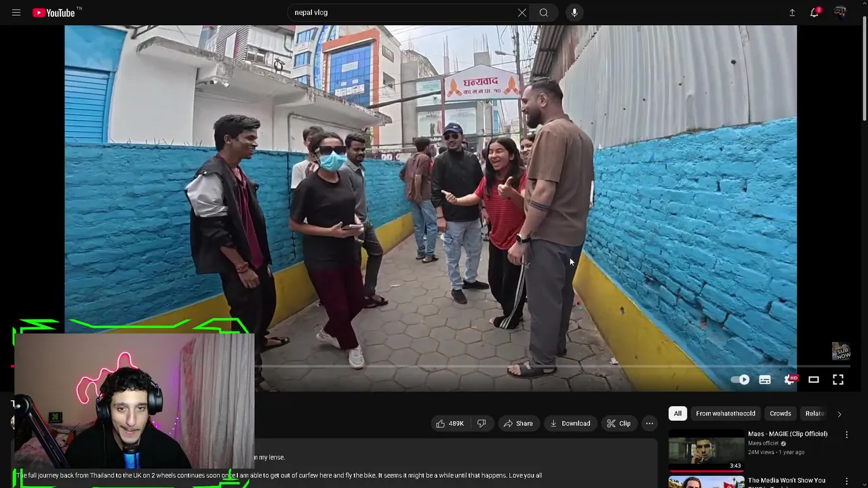Like the video with 489K likes
This screenshot has width=868, height=488.
pyautogui.click(x=450, y=424)
